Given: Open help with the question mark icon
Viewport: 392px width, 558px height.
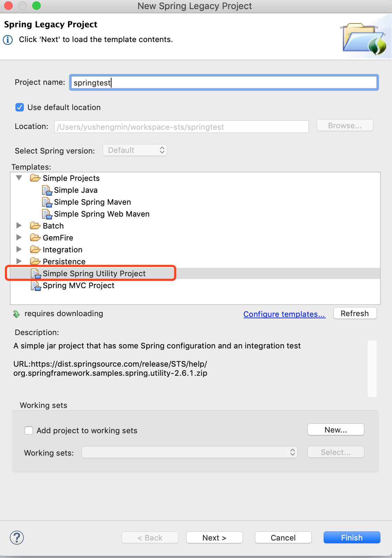Looking at the screenshot, I should pyautogui.click(x=17, y=538).
